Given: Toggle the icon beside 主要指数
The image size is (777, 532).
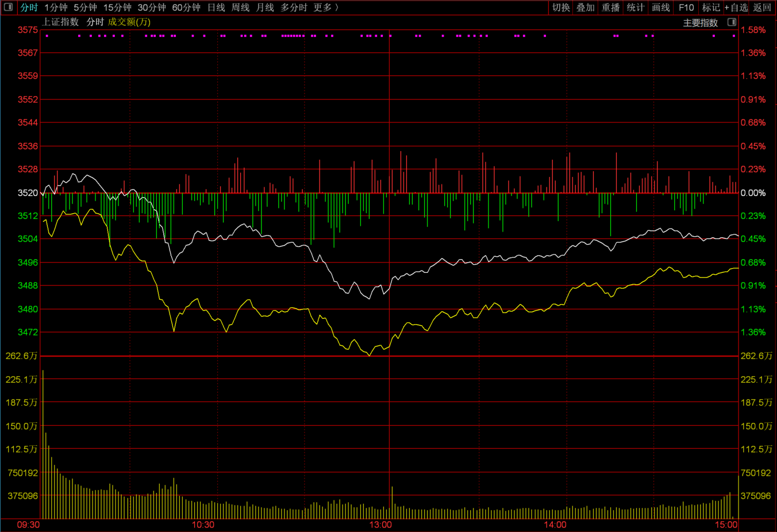Looking at the screenshot, I should (x=732, y=22).
